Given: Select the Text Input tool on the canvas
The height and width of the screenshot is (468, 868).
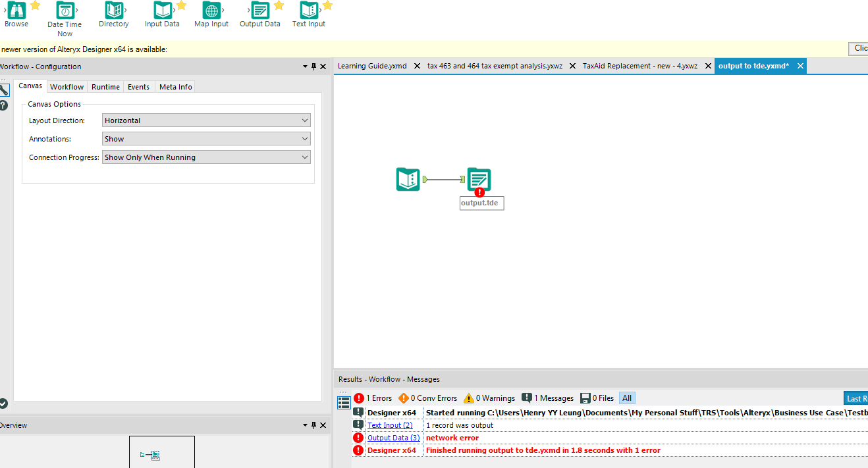Looking at the screenshot, I should tap(408, 179).
